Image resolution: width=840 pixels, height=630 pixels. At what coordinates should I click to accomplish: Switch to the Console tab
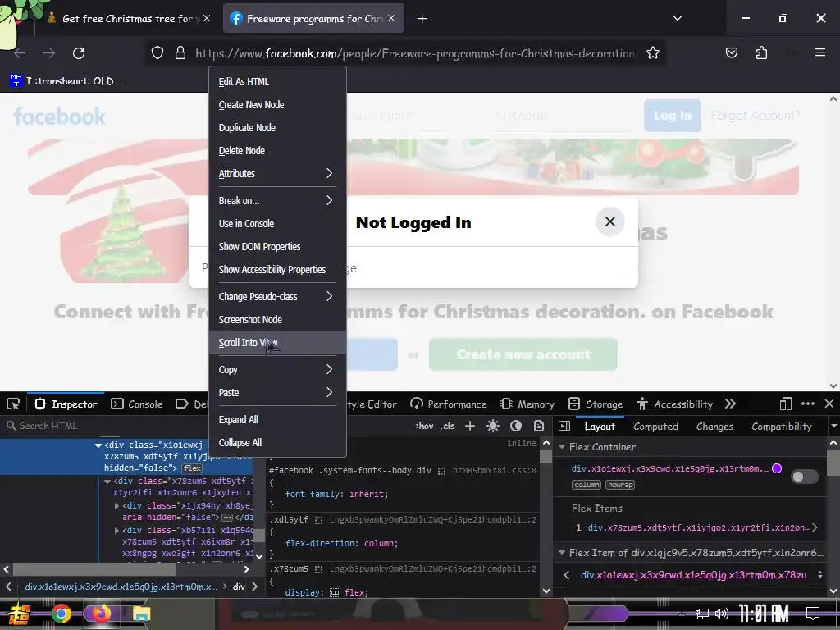137,404
